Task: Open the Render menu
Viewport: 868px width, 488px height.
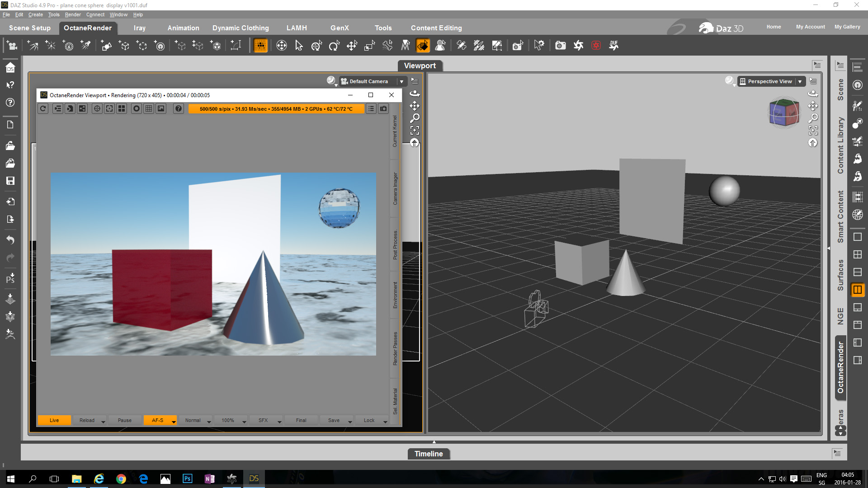Action: (x=73, y=14)
